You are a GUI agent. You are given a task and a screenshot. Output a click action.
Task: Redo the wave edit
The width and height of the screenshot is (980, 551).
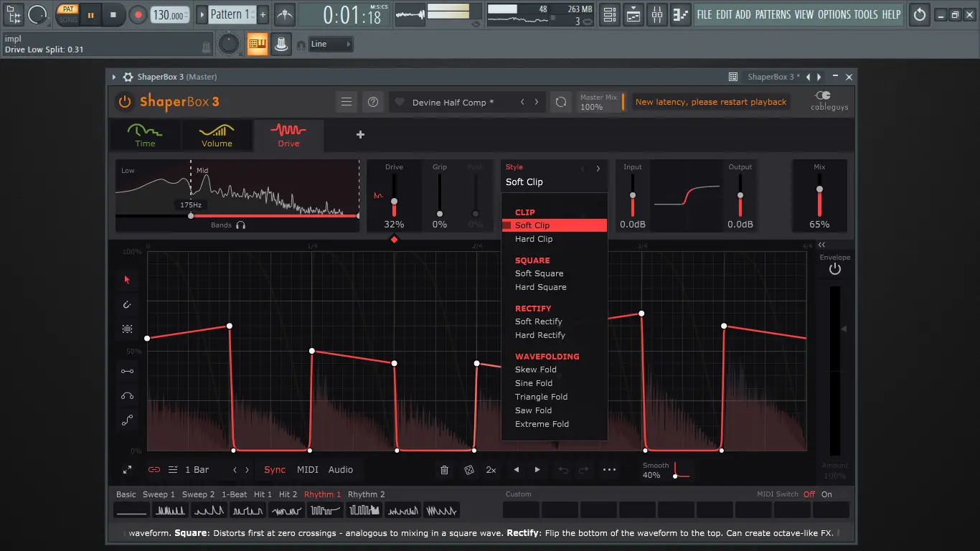pyautogui.click(x=584, y=470)
